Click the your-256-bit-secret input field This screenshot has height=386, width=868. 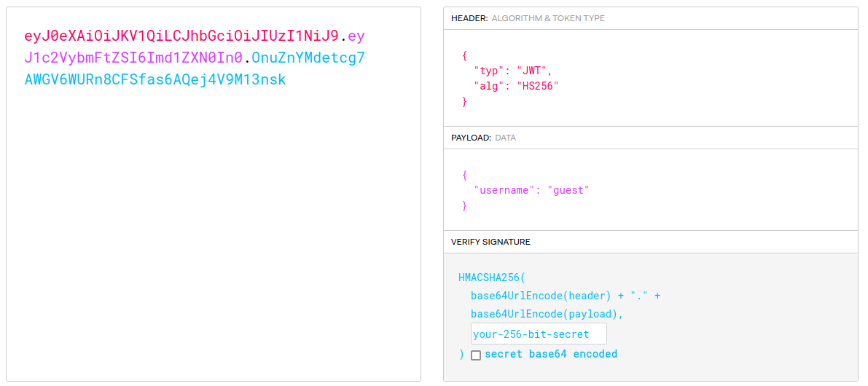539,334
